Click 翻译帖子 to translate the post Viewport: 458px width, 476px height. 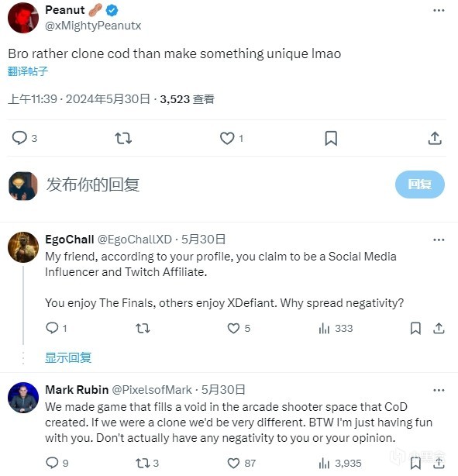[28, 71]
